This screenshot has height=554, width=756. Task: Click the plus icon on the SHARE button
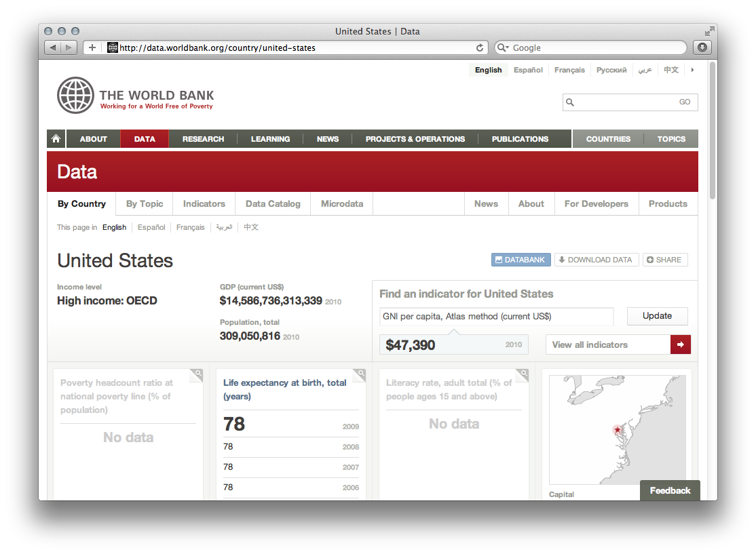click(x=649, y=259)
